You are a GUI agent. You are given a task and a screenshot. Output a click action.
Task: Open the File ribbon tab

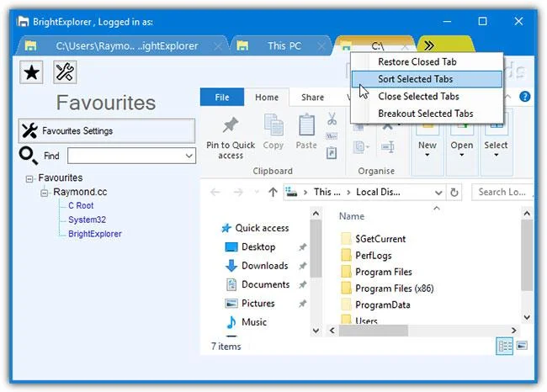(222, 97)
